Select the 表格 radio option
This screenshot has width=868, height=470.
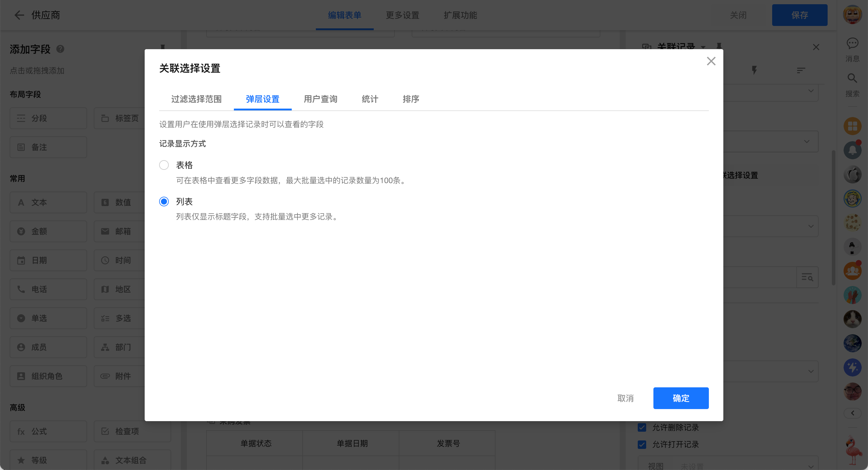point(164,165)
